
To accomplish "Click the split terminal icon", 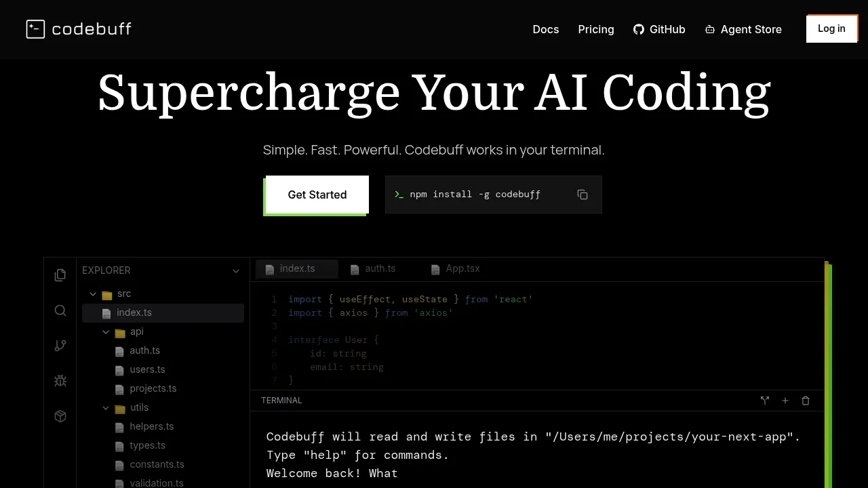I will coord(765,401).
